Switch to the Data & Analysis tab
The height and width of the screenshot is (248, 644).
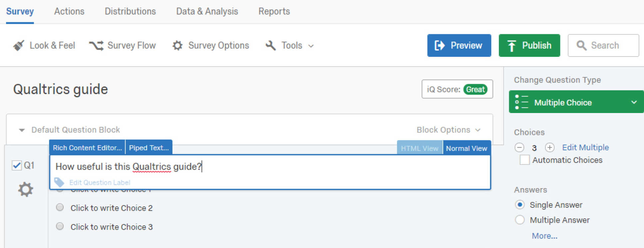pos(207,11)
